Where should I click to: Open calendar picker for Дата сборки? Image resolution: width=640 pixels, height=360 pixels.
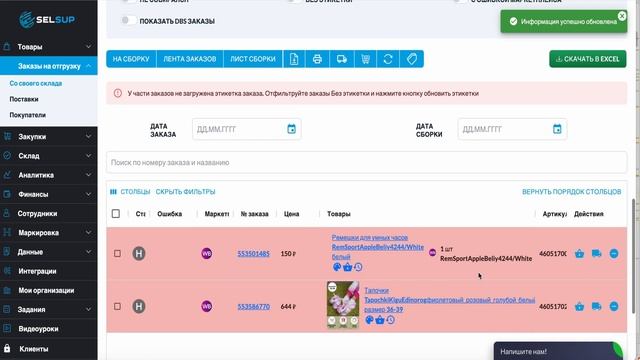click(x=557, y=129)
